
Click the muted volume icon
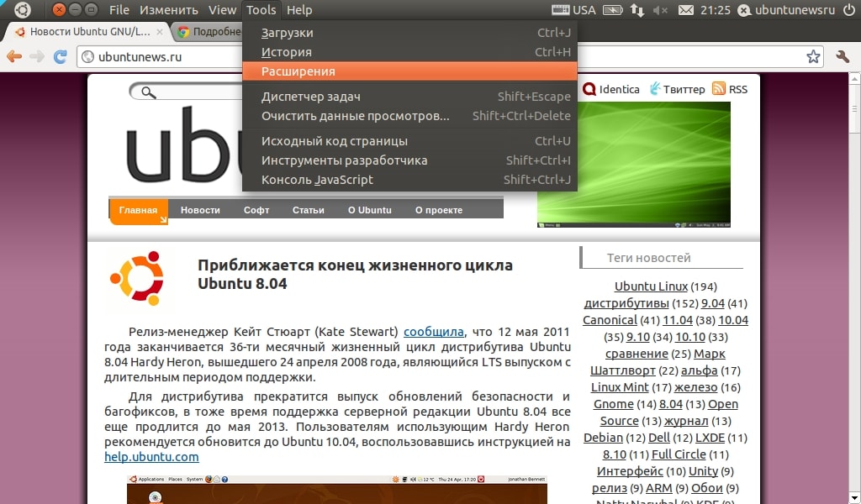tap(660, 10)
